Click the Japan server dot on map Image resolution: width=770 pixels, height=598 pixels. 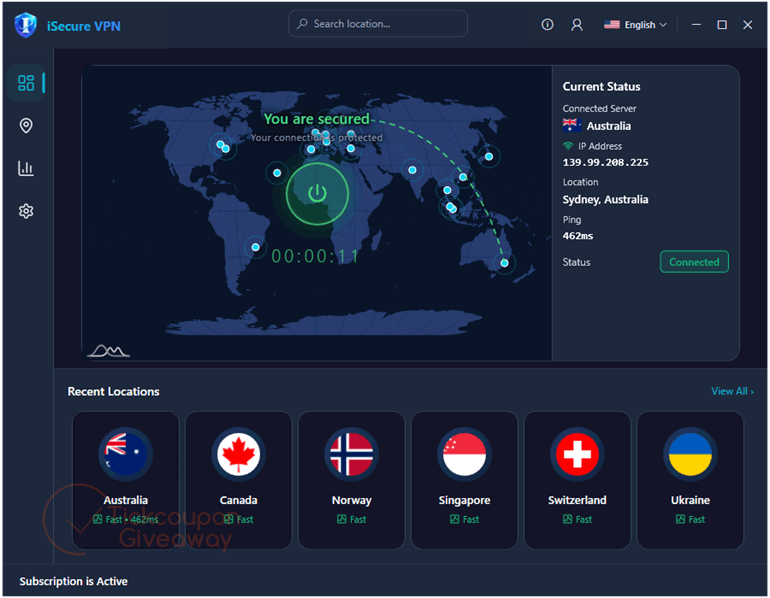(489, 157)
